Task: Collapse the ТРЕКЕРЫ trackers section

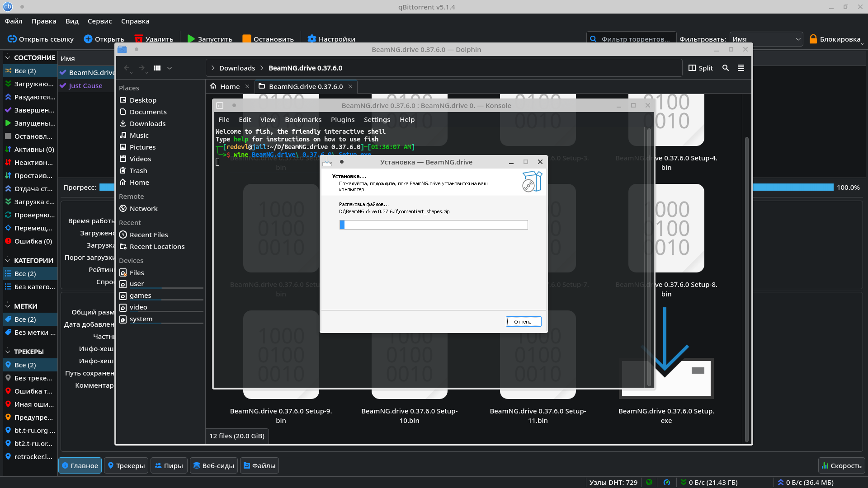Action: [8, 352]
